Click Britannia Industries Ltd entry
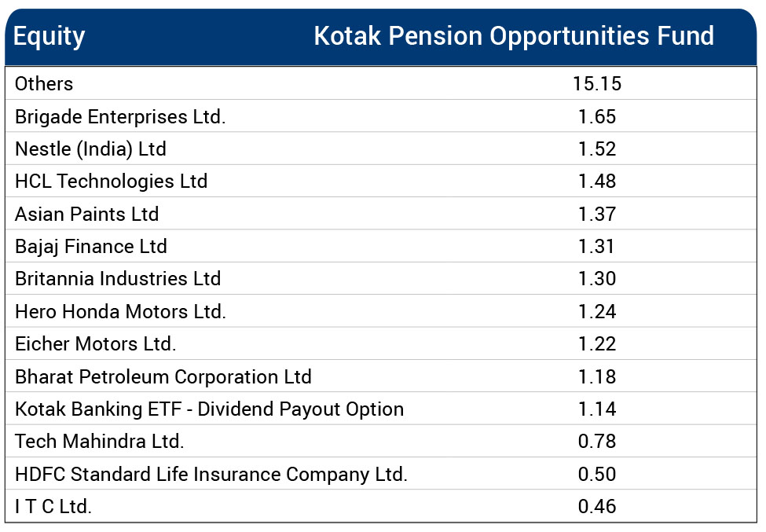 (x=118, y=279)
